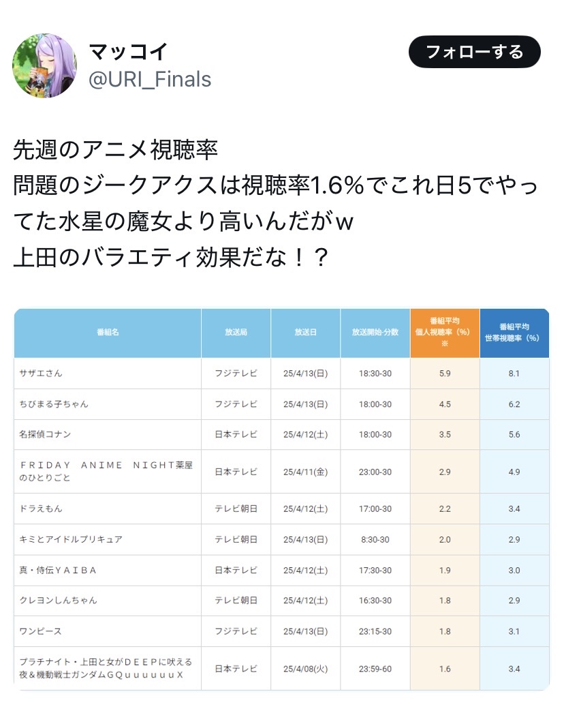564x728 pixels.
Task: Click the ドラえもん program name
Action: pos(42,509)
